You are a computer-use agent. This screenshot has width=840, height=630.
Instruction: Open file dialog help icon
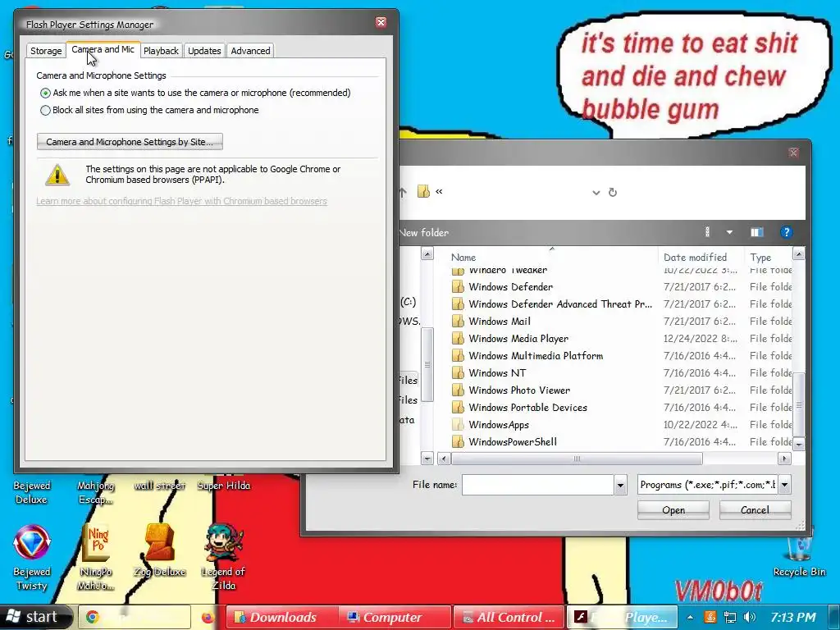click(786, 232)
